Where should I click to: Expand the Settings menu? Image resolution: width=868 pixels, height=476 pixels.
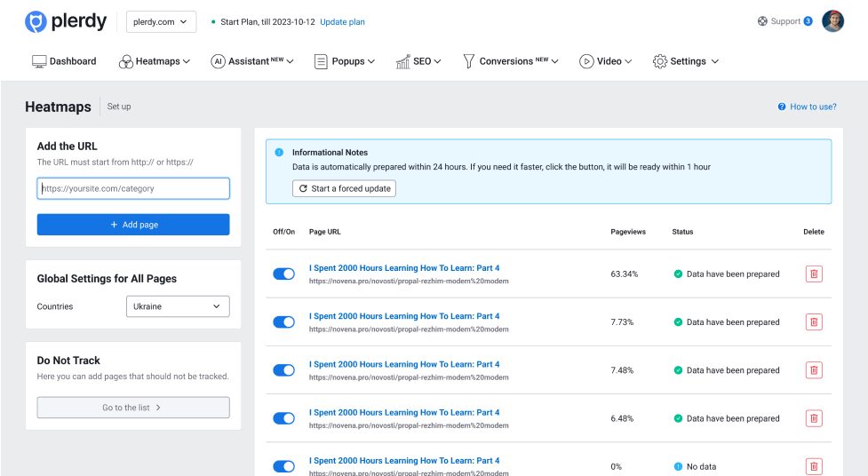point(685,61)
